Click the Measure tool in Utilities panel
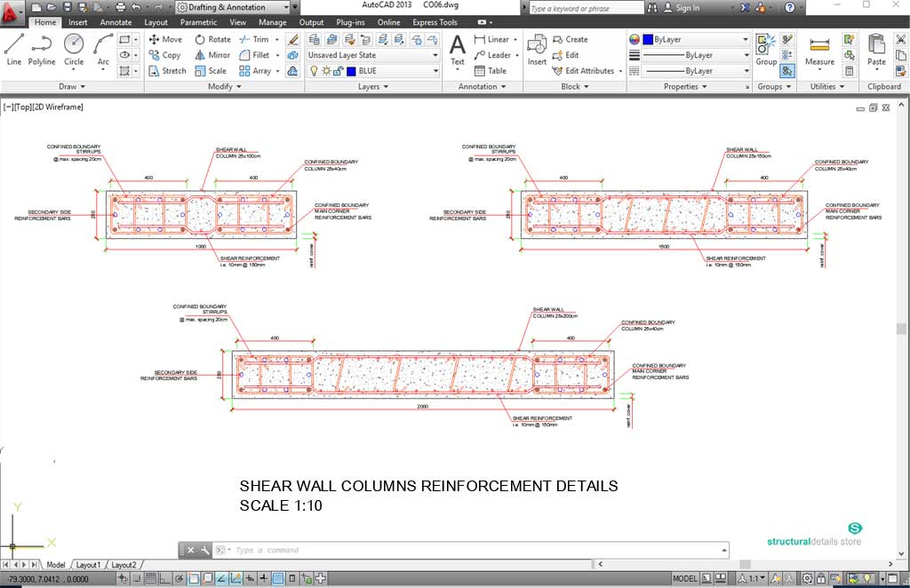This screenshot has width=910, height=588. click(818, 52)
